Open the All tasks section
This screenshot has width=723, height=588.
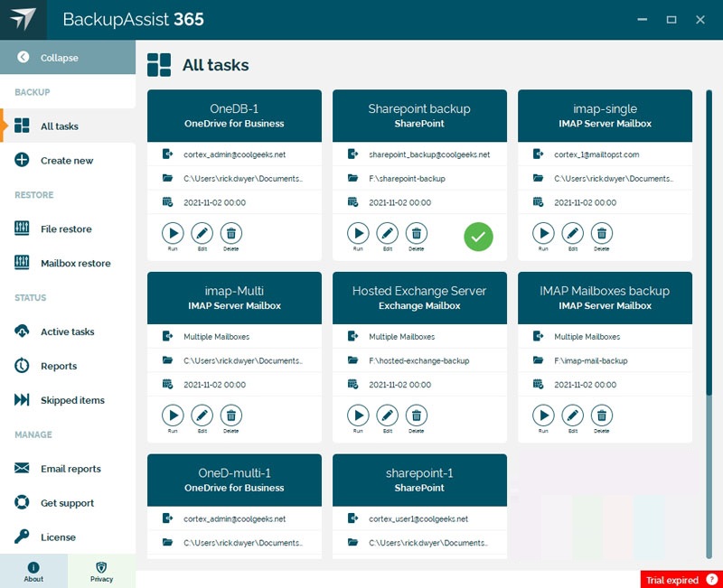pos(60,126)
